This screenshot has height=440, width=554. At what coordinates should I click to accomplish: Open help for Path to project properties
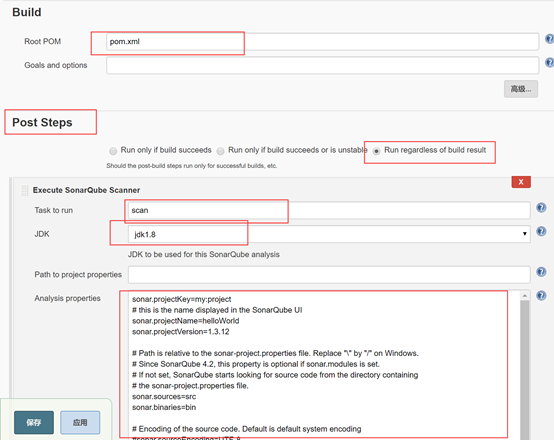[x=541, y=272]
